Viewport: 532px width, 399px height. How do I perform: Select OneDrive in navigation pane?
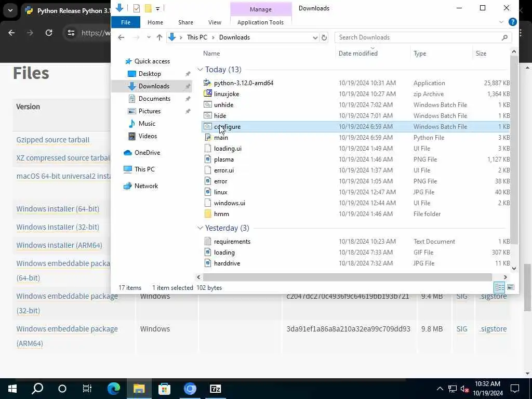pyautogui.click(x=147, y=153)
